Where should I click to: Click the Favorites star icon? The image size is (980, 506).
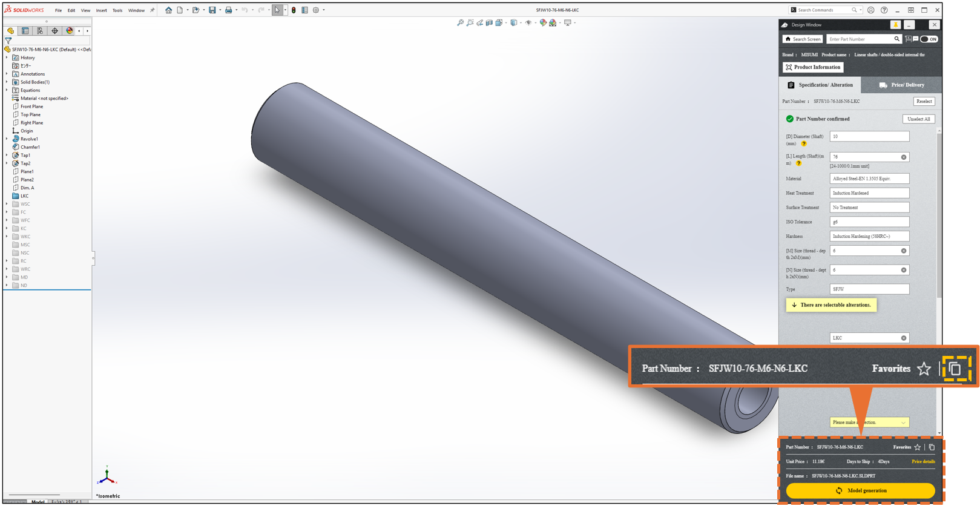coord(917,447)
